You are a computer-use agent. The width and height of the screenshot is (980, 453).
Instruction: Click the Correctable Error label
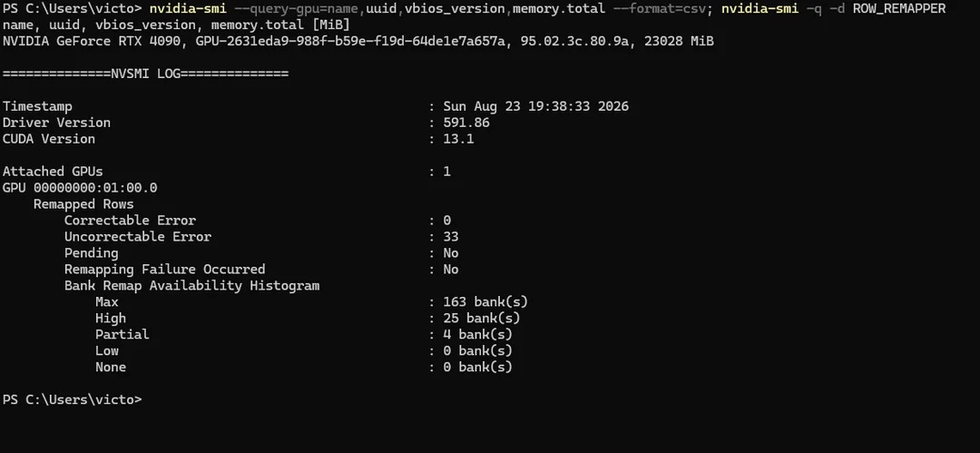130,221
